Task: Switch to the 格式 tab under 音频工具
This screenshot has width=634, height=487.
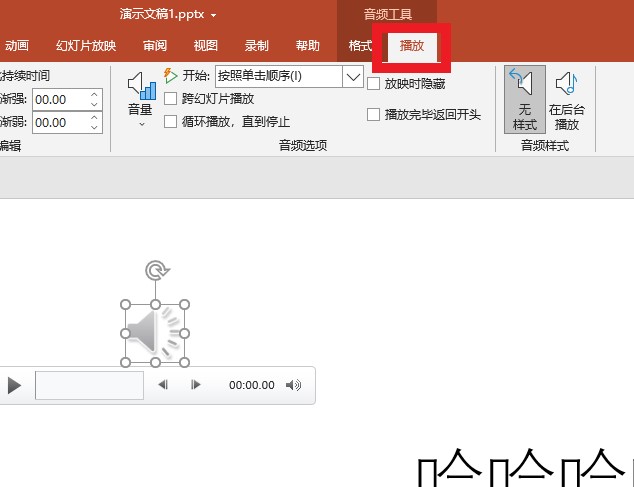Action: pos(360,45)
